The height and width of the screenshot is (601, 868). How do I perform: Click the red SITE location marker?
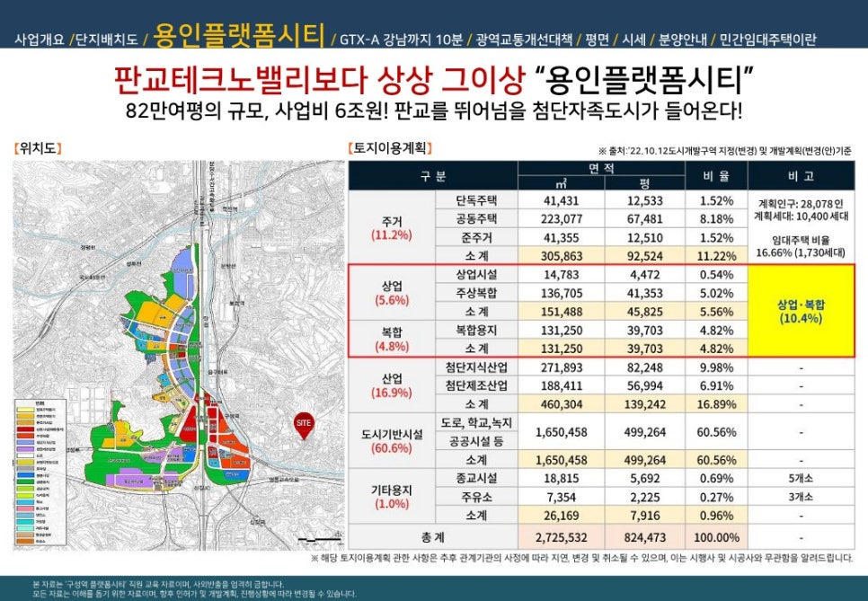click(304, 425)
